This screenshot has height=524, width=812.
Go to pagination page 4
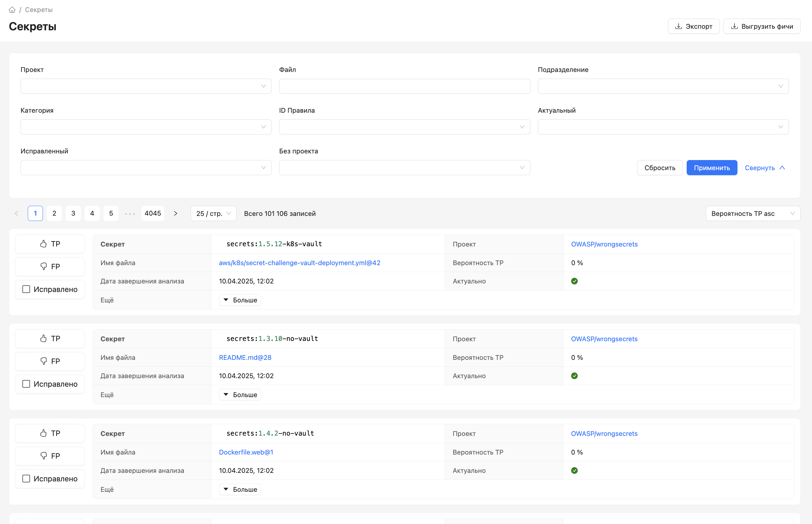[x=92, y=213]
